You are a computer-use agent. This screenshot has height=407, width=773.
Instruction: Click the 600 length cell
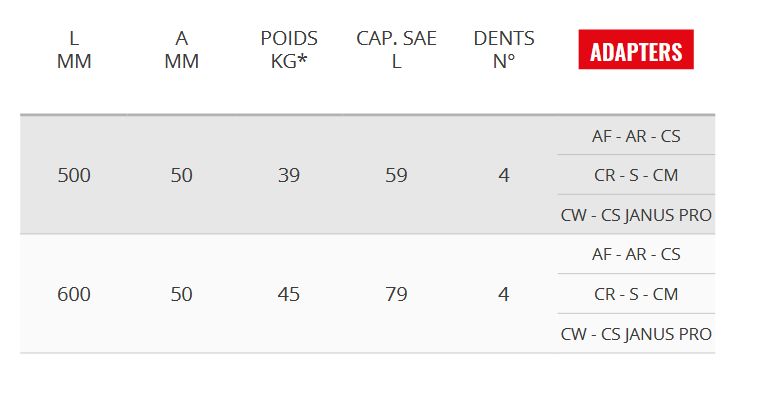coord(74,294)
